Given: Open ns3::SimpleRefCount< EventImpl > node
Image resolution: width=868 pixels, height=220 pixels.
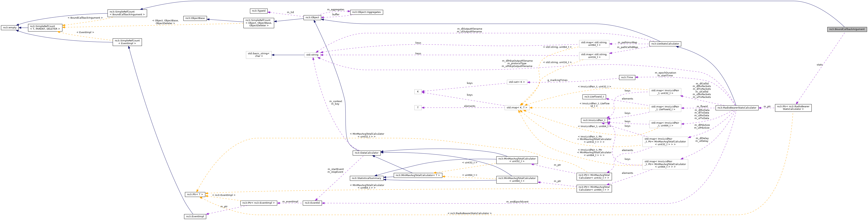Looking at the screenshot, I should tap(127, 42).
